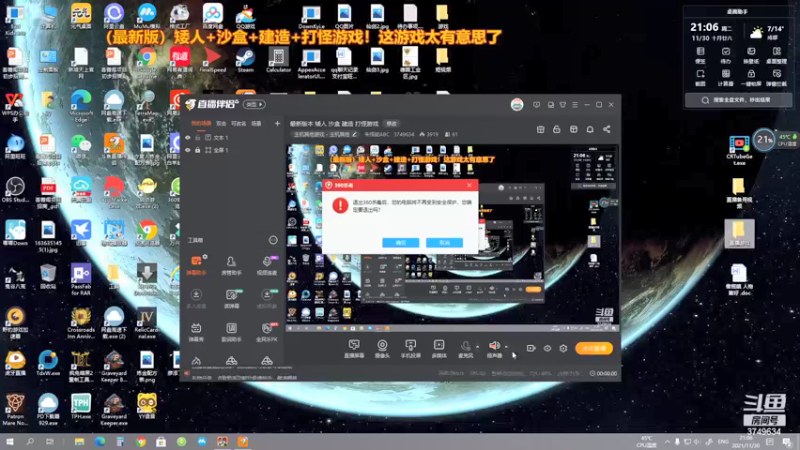Screen dimensions: 800x450
Task: Click the desktop widget search box
Action: [x=738, y=100]
